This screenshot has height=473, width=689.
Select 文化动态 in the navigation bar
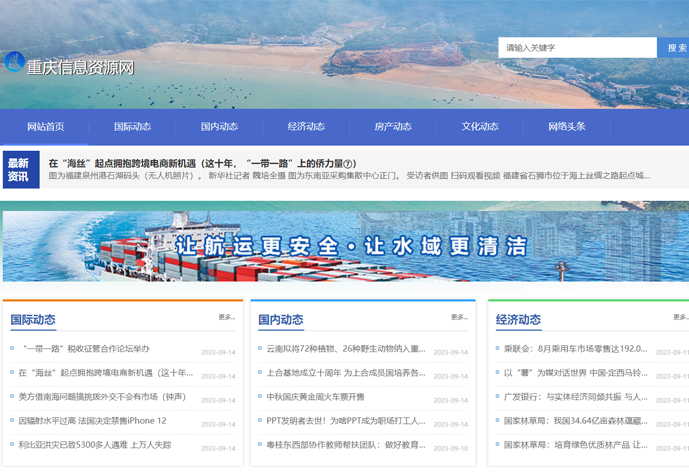point(479,127)
